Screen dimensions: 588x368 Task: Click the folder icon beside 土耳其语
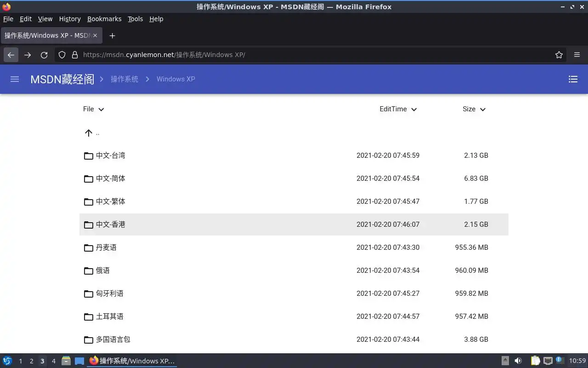point(89,317)
